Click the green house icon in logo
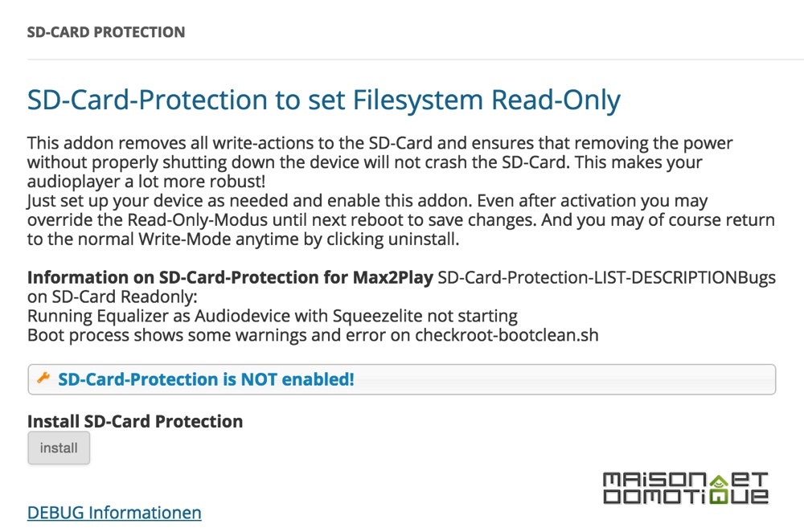The height and width of the screenshot is (532, 804). point(718,481)
